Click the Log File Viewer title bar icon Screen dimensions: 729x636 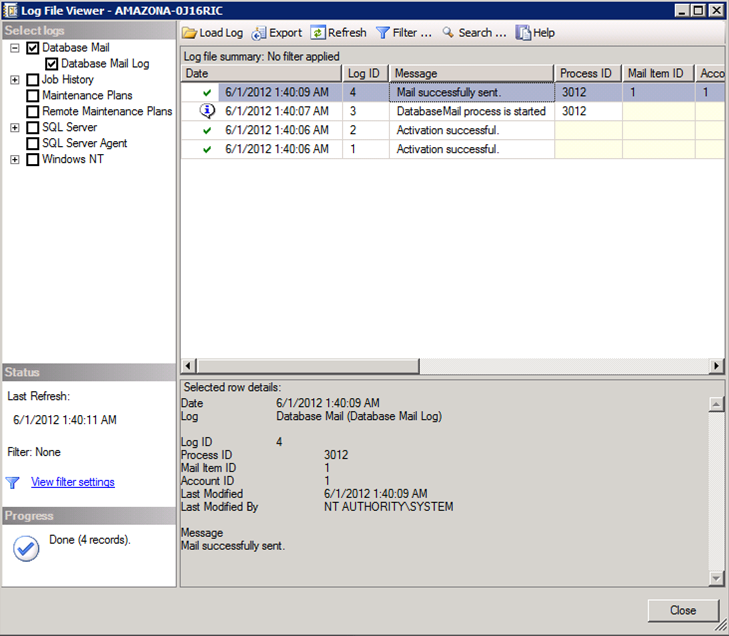[x=10, y=10]
